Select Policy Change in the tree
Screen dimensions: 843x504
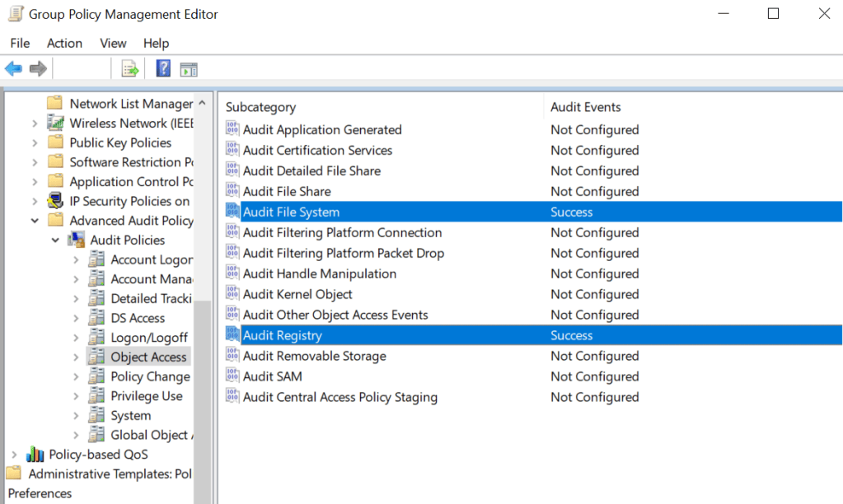pos(150,376)
